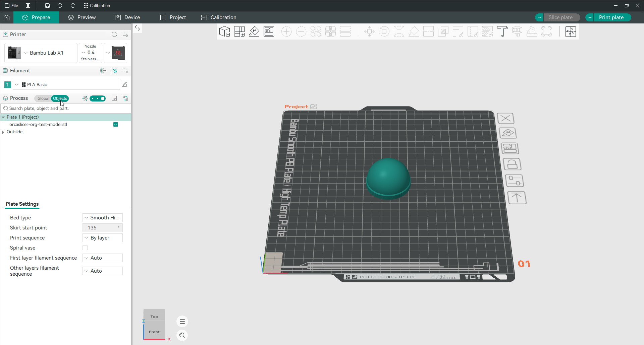
Task: Open process settings list icon
Action: [x=114, y=98]
